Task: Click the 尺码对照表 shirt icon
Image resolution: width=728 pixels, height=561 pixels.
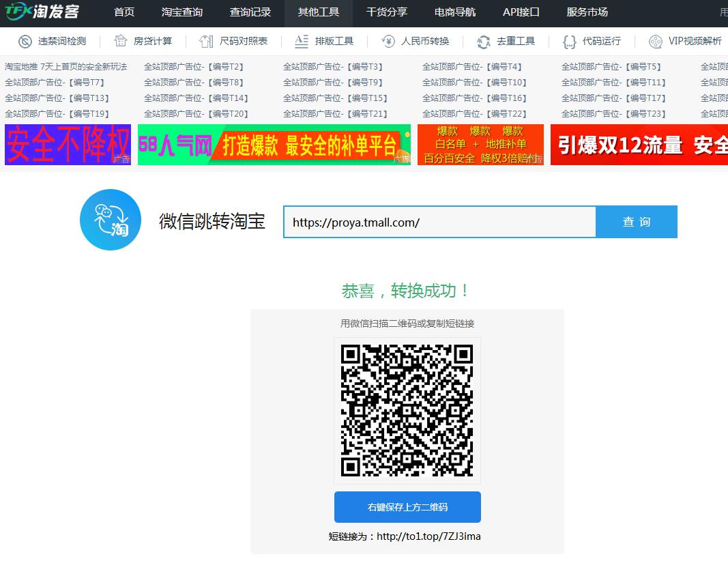Action: pyautogui.click(x=206, y=42)
